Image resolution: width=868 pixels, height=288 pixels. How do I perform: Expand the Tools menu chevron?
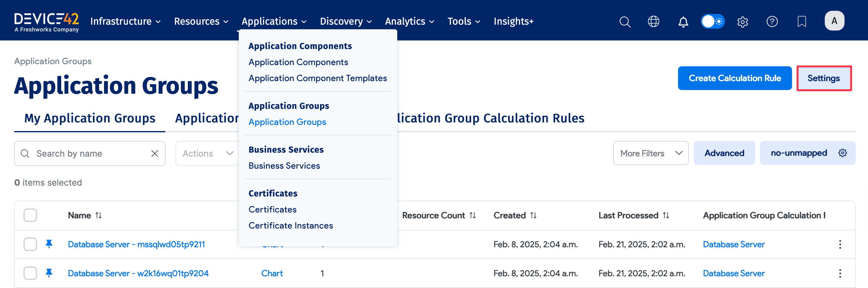coord(478,21)
